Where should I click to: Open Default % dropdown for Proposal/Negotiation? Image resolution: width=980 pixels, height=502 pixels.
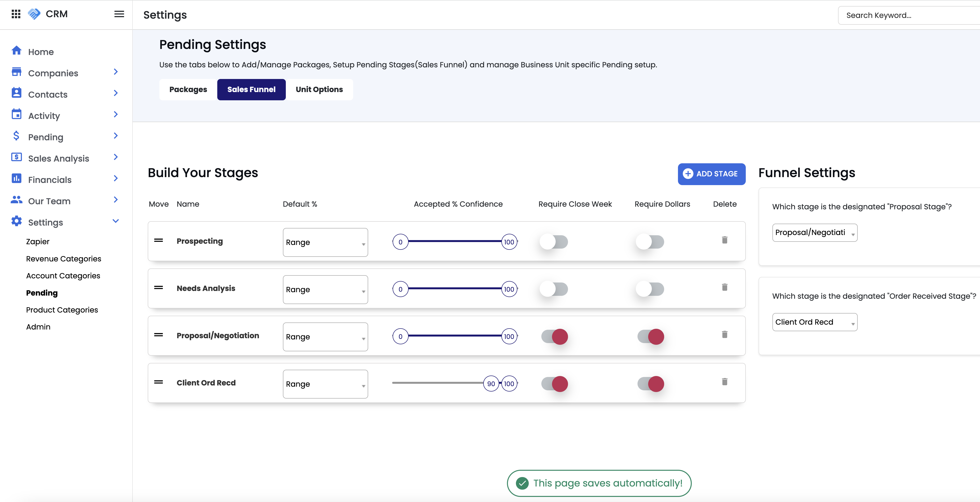pyautogui.click(x=325, y=337)
